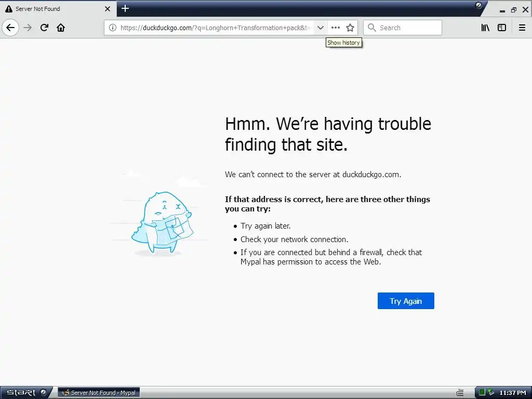Click the circle icon on the title bar

point(478,5)
